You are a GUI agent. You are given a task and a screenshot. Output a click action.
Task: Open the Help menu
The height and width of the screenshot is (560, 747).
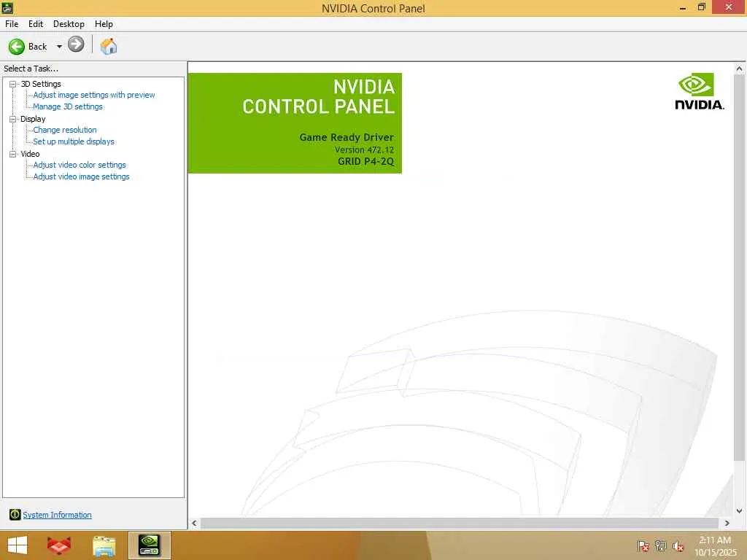click(104, 24)
